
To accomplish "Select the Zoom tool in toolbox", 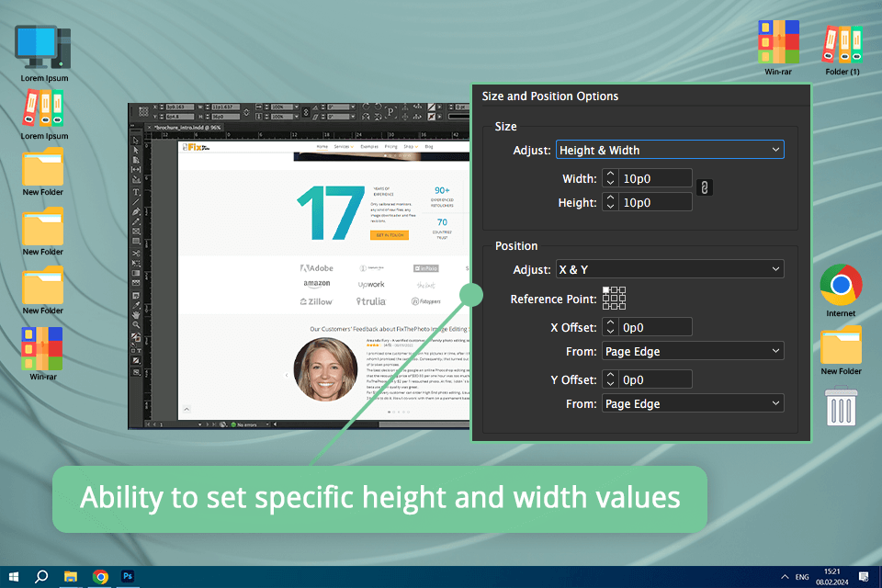I will click(x=136, y=324).
